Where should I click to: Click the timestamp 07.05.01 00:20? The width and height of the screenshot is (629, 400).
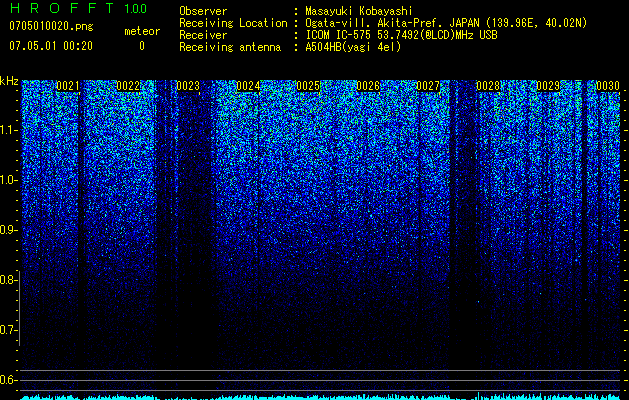[x=51, y=46]
